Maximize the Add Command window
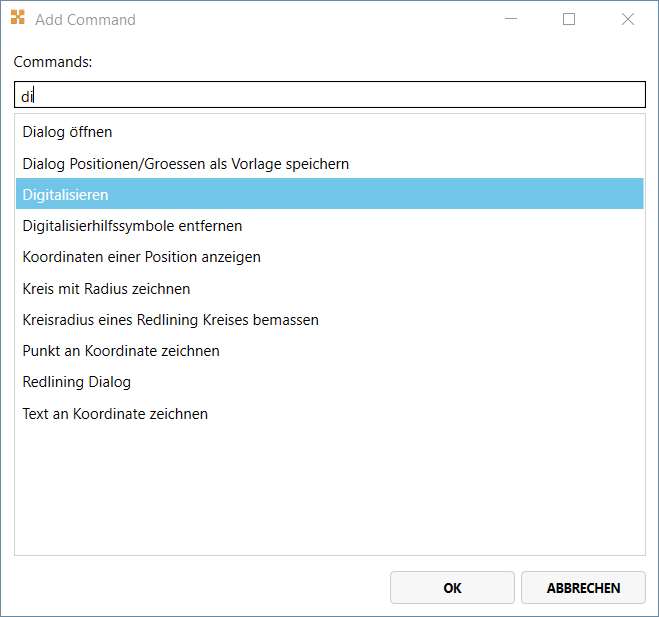 [569, 19]
